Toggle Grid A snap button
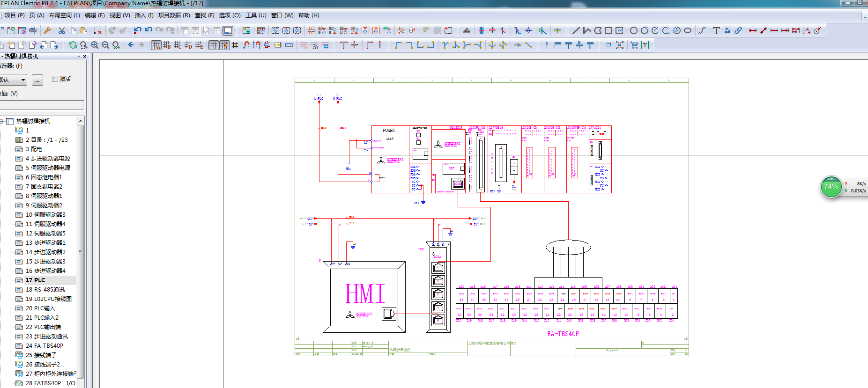The height and width of the screenshot is (388, 868). coord(156,45)
